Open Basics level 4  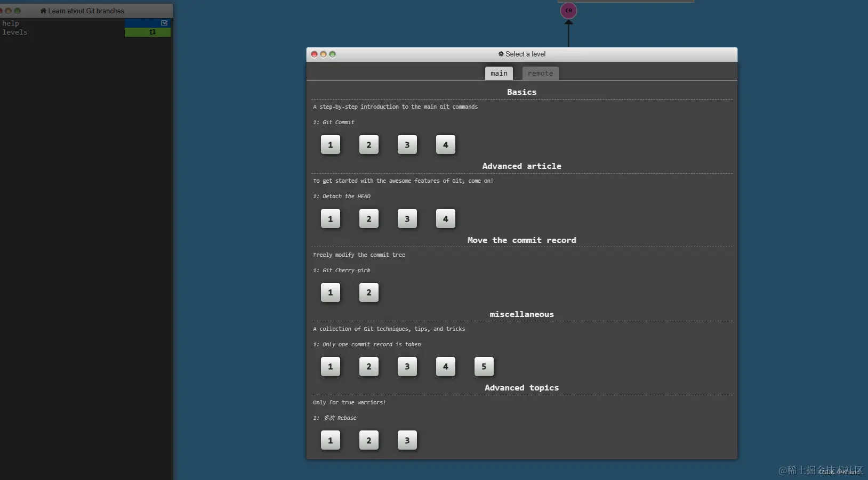pyautogui.click(x=446, y=145)
